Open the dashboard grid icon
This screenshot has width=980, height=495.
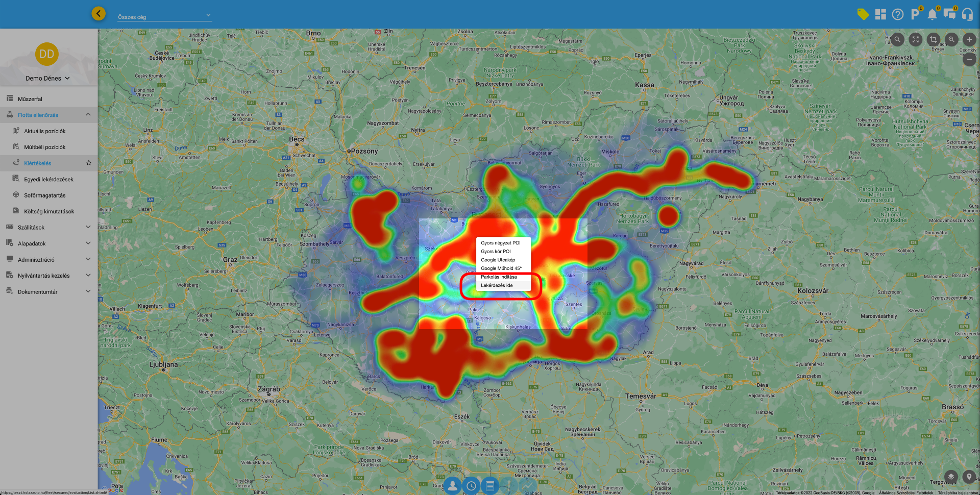[880, 14]
